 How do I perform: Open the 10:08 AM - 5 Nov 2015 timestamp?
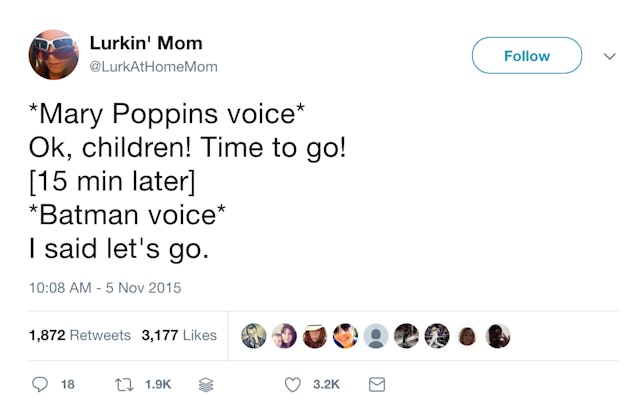105,288
